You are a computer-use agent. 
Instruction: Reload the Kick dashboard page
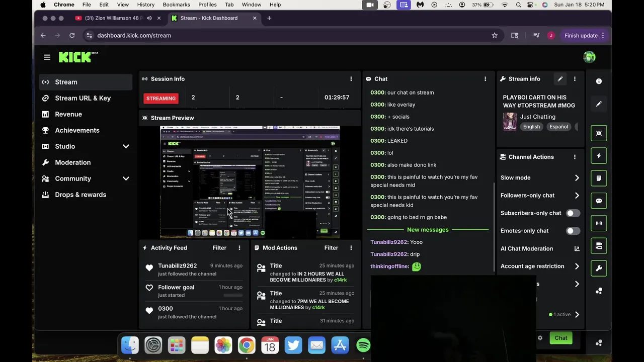click(x=72, y=36)
